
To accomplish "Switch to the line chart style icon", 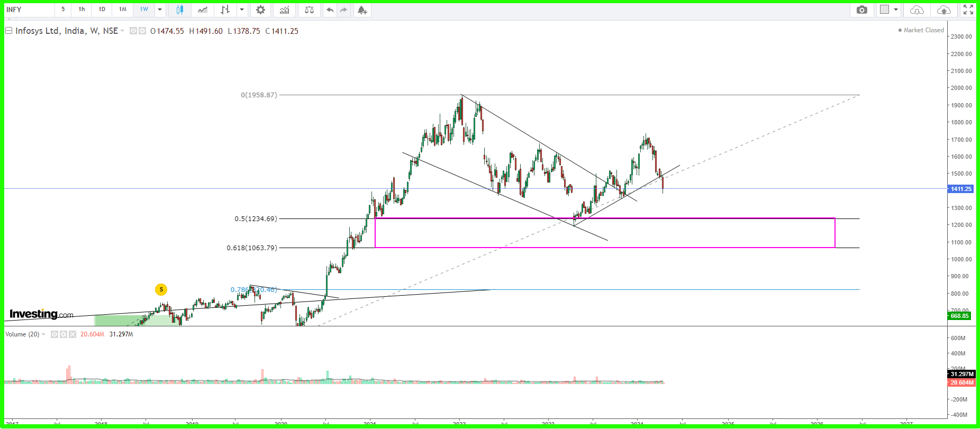I will (x=203, y=10).
